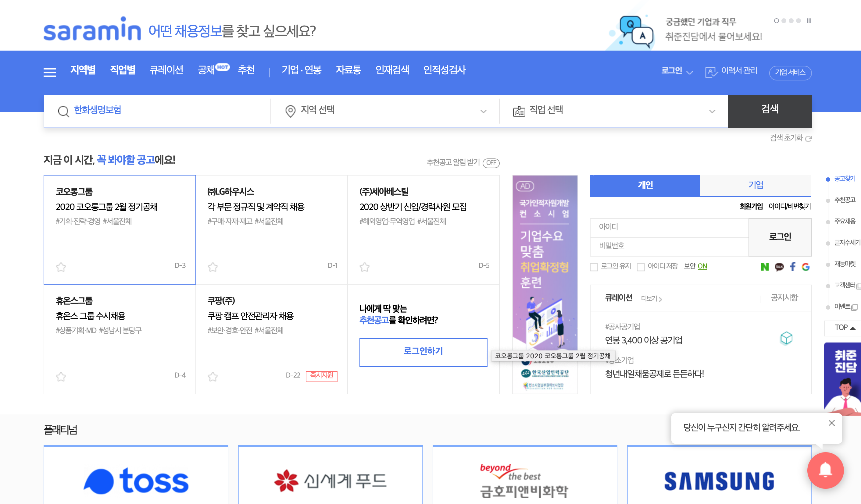Image resolution: width=861 pixels, height=504 pixels.
Task: Jump to 글자수세기 in side navigation
Action: pyautogui.click(x=847, y=243)
